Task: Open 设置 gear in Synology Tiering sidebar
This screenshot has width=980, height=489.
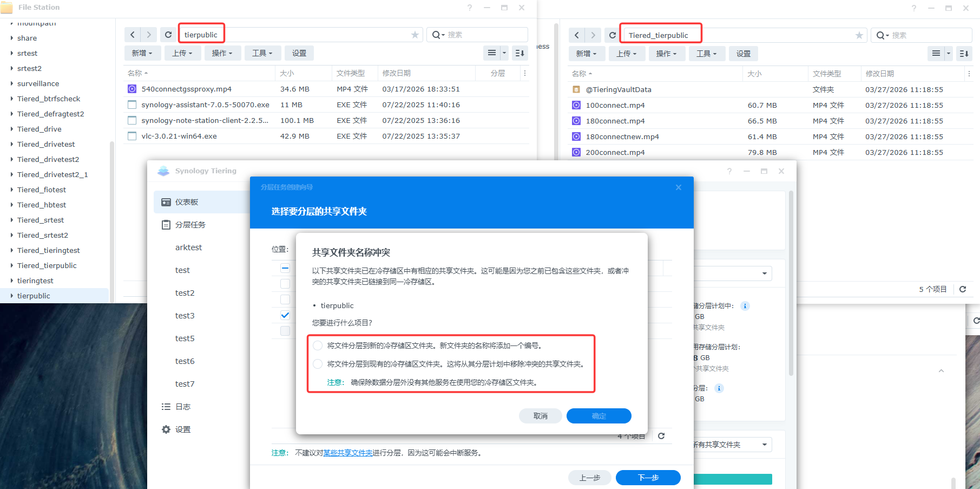Action: click(182, 429)
